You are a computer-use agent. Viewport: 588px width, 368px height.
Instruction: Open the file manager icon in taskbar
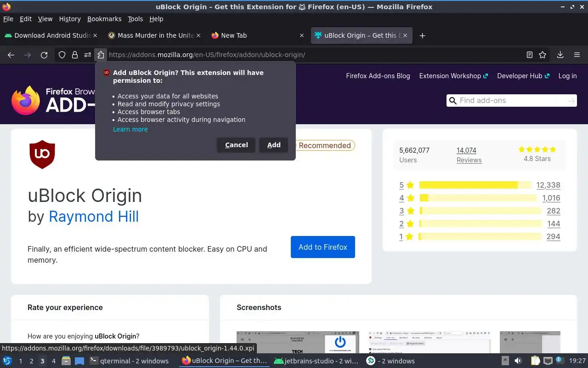(66, 361)
